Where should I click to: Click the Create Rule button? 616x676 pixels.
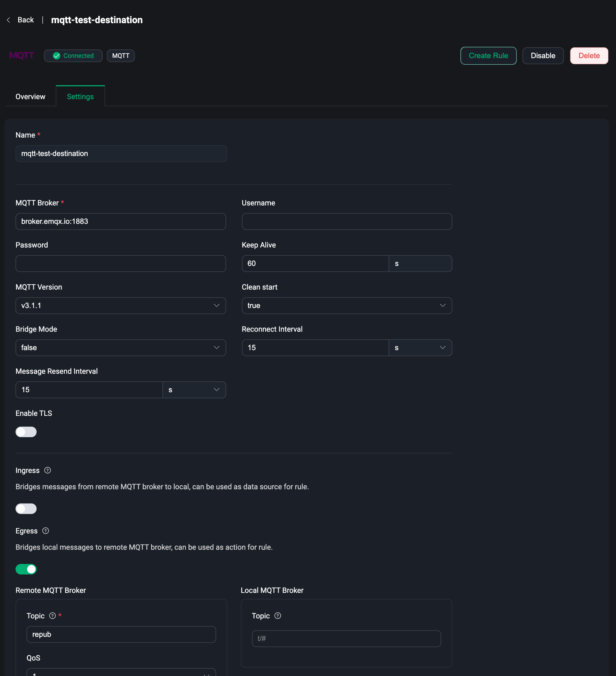pyautogui.click(x=488, y=56)
